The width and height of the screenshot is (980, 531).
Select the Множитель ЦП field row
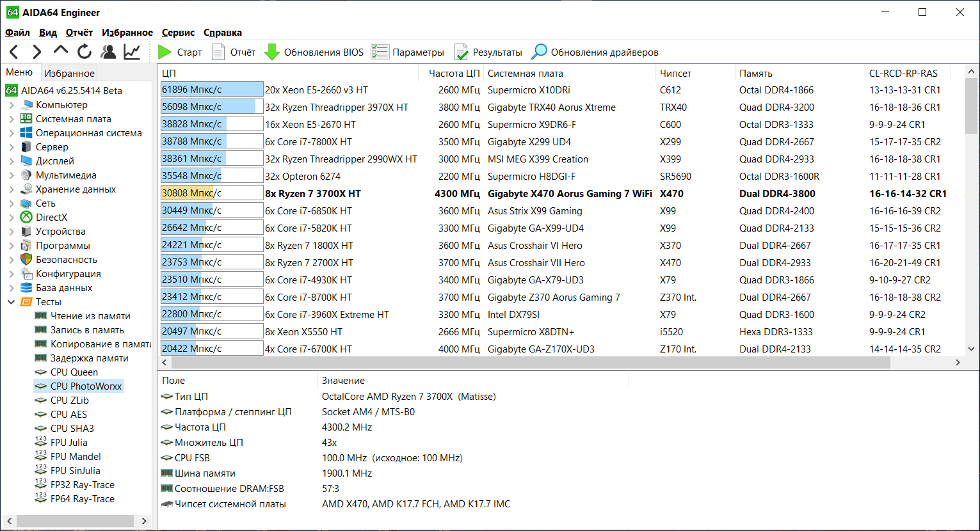coord(394,443)
